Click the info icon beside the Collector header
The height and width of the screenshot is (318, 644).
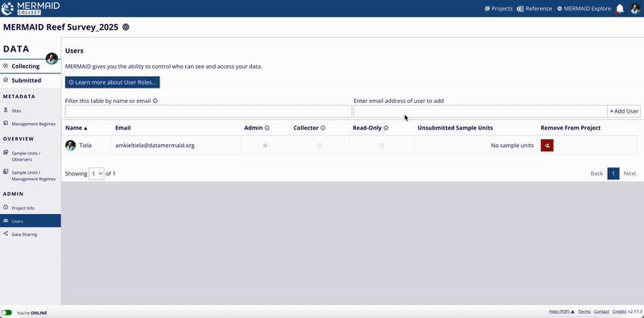pyautogui.click(x=323, y=128)
